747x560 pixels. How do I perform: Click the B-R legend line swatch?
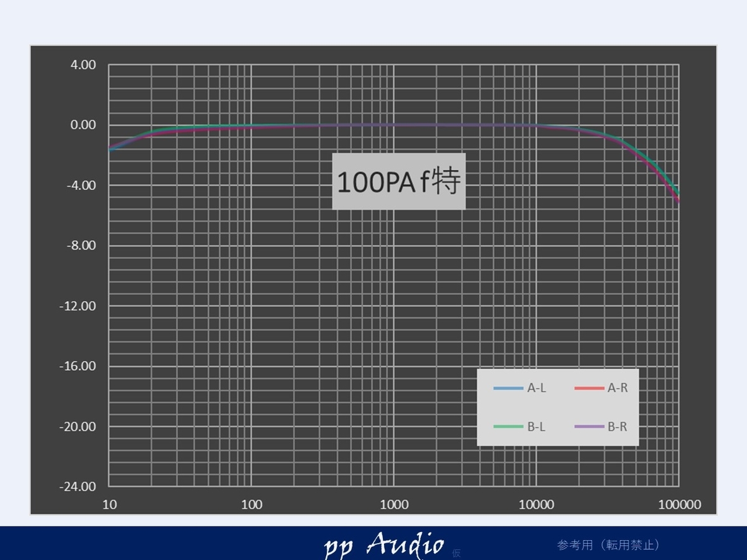(589, 427)
